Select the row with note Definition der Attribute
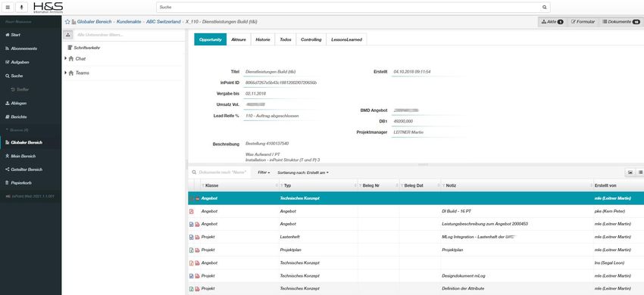The image size is (644, 295). [416, 289]
